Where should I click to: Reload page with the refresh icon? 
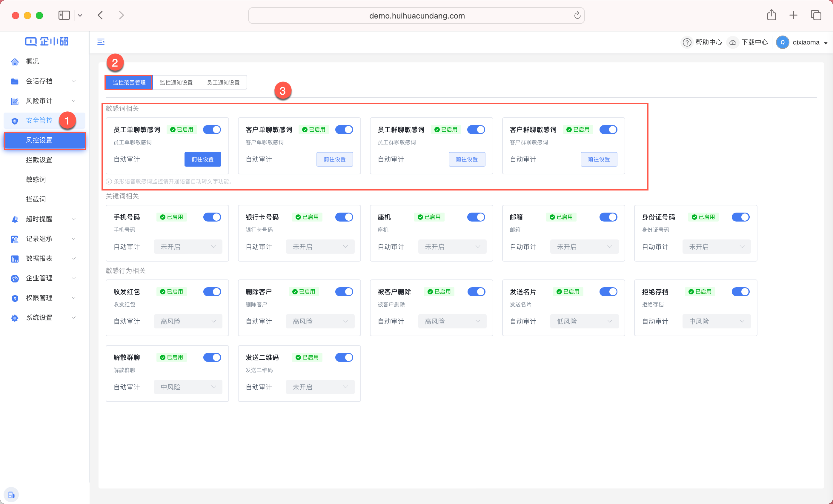(x=577, y=16)
